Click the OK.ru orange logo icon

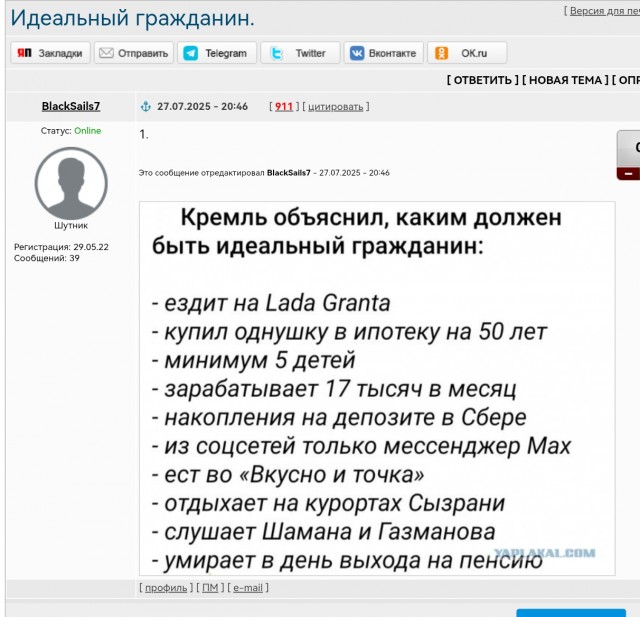(x=441, y=53)
